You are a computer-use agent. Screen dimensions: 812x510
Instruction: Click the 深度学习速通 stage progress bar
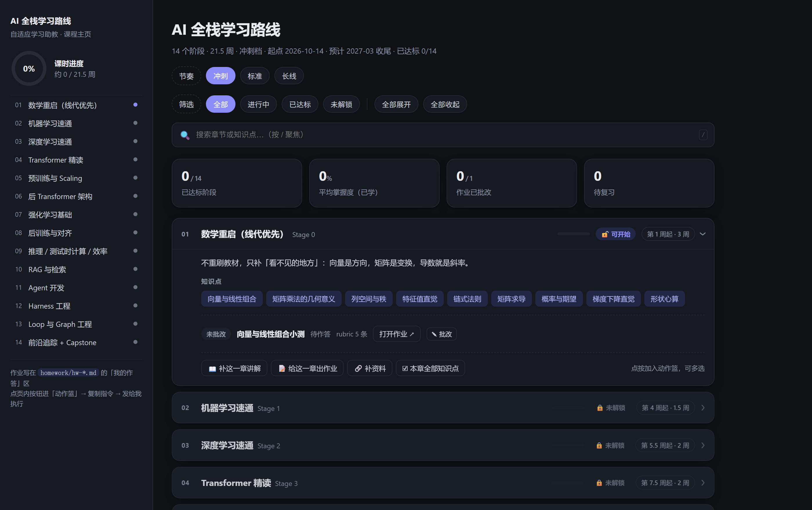568,445
